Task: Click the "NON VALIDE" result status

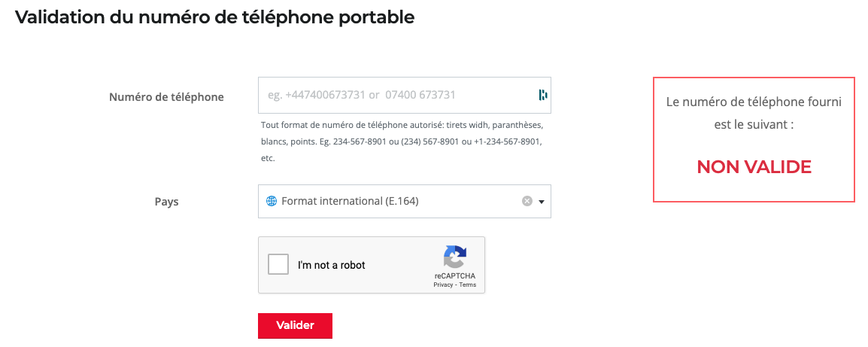Action: (754, 167)
